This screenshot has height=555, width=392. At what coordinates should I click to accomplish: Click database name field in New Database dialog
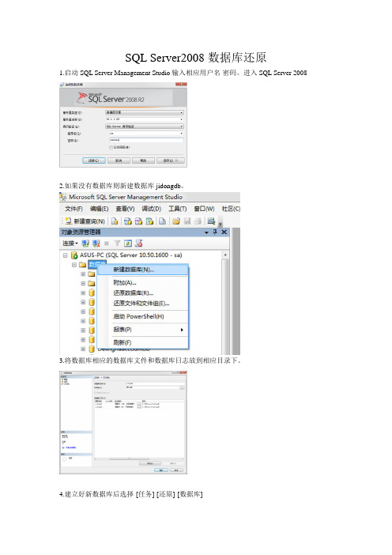(x=155, y=383)
